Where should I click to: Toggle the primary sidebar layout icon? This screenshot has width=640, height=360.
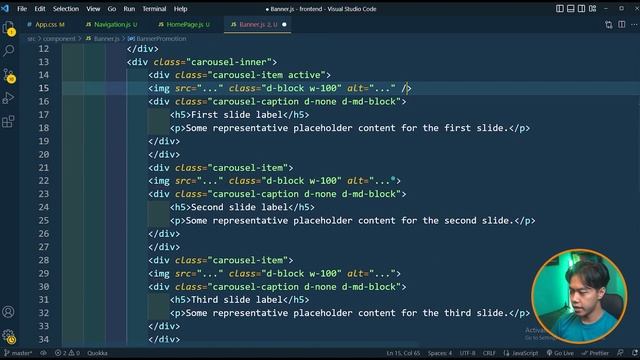[560, 9]
